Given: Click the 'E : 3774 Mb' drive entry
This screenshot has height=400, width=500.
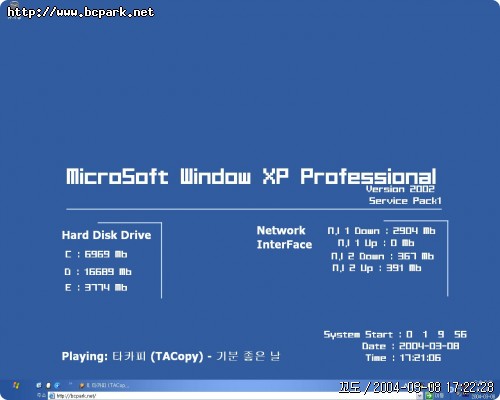Looking at the screenshot, I should (96, 287).
